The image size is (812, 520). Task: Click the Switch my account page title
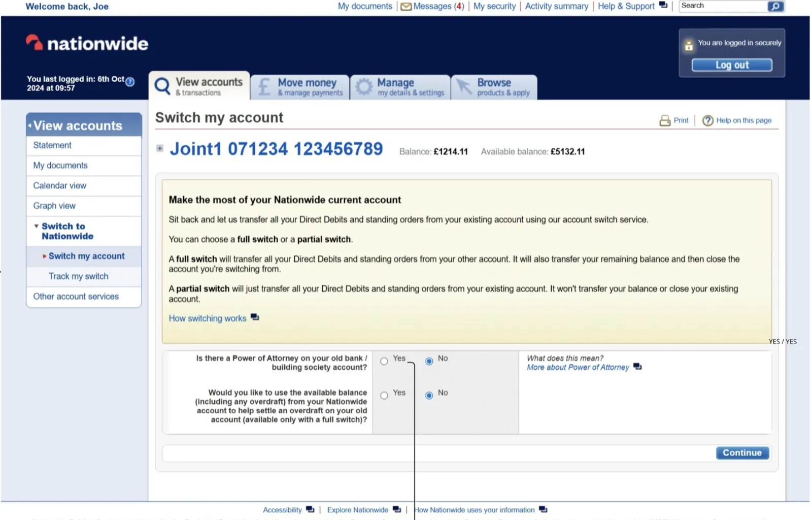pos(219,118)
